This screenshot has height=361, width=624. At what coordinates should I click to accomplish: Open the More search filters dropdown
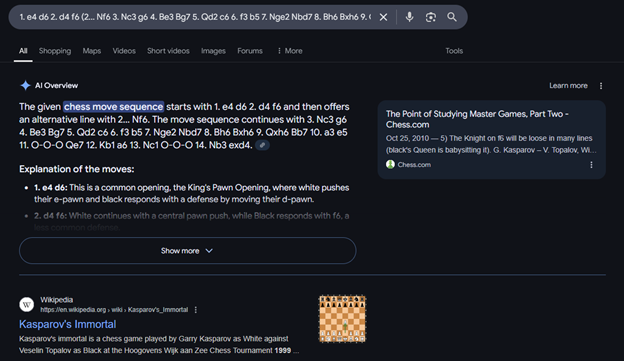point(290,51)
